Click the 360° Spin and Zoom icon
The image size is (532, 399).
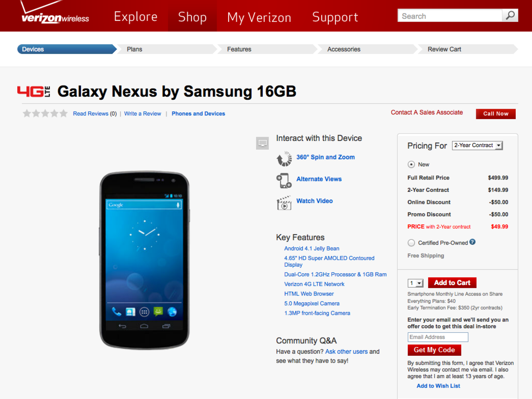[284, 159]
